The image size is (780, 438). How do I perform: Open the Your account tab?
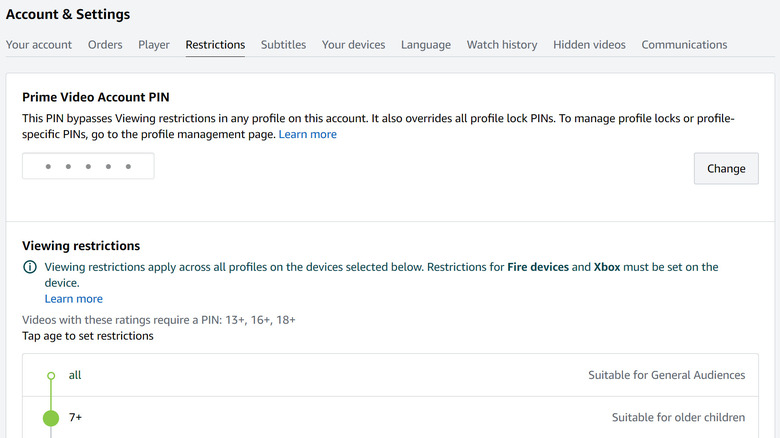tap(39, 45)
